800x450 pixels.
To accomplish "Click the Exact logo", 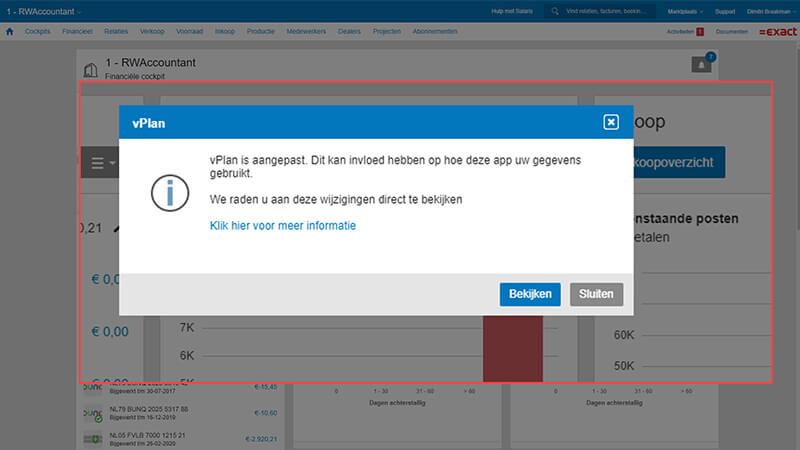I will click(778, 32).
